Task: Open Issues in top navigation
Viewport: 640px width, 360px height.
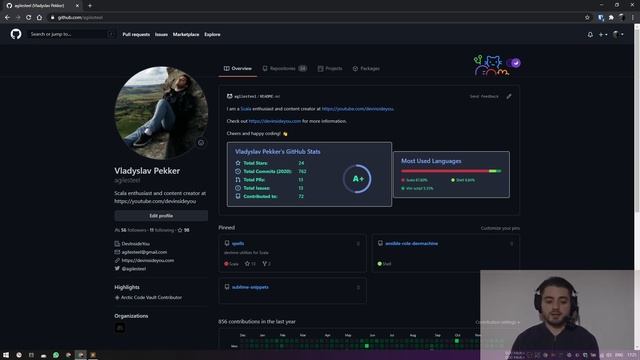Action: click(x=161, y=35)
